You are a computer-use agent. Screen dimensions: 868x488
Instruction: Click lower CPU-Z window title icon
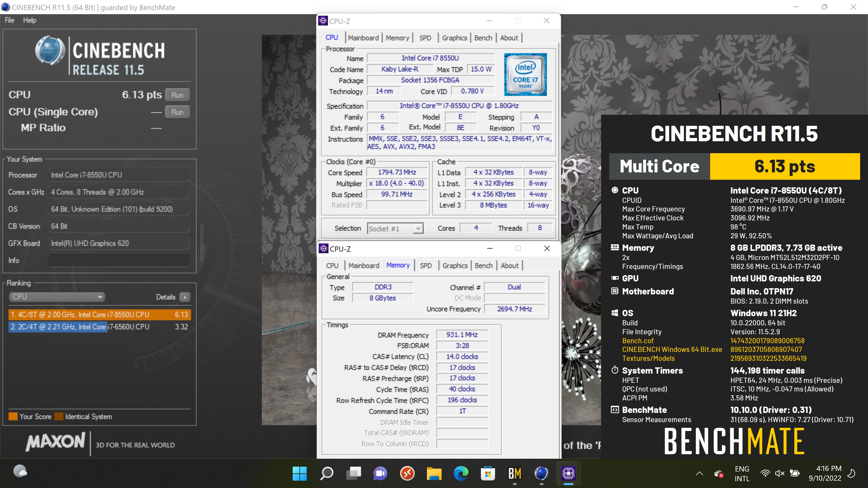(324, 249)
